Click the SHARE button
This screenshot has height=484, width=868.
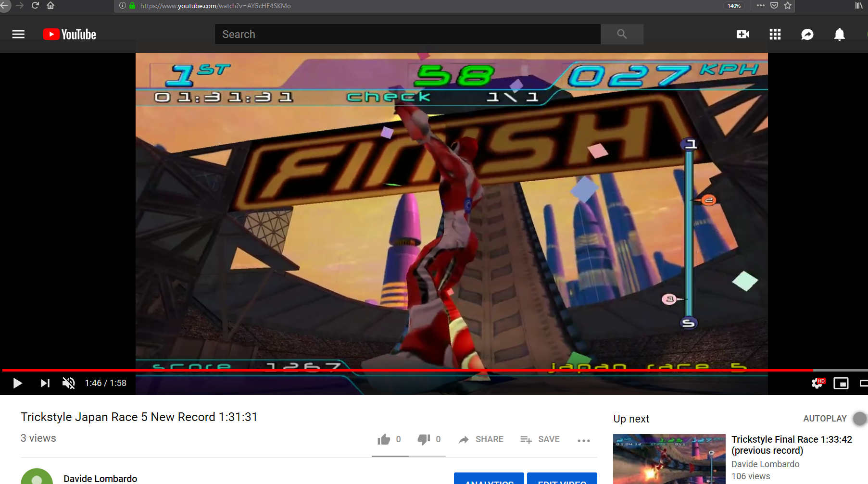[x=481, y=439]
